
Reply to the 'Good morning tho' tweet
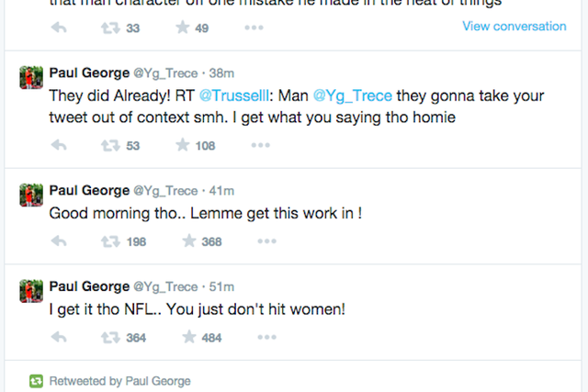[59, 241]
